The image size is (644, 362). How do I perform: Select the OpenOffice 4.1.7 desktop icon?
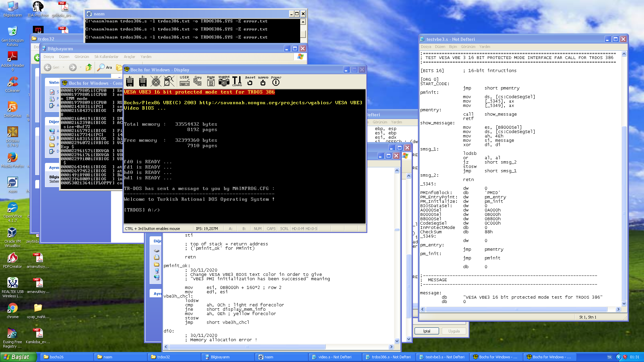pyautogui.click(x=12, y=212)
